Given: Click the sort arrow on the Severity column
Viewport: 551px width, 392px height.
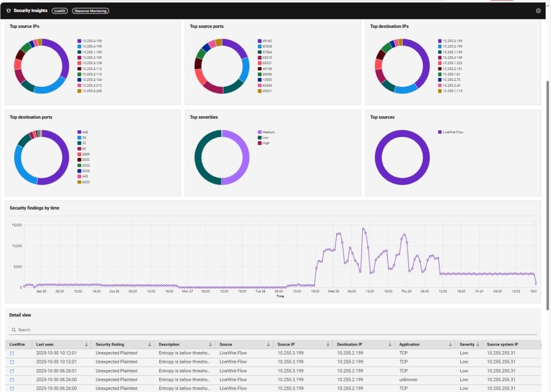Looking at the screenshot, I should coord(479,344).
